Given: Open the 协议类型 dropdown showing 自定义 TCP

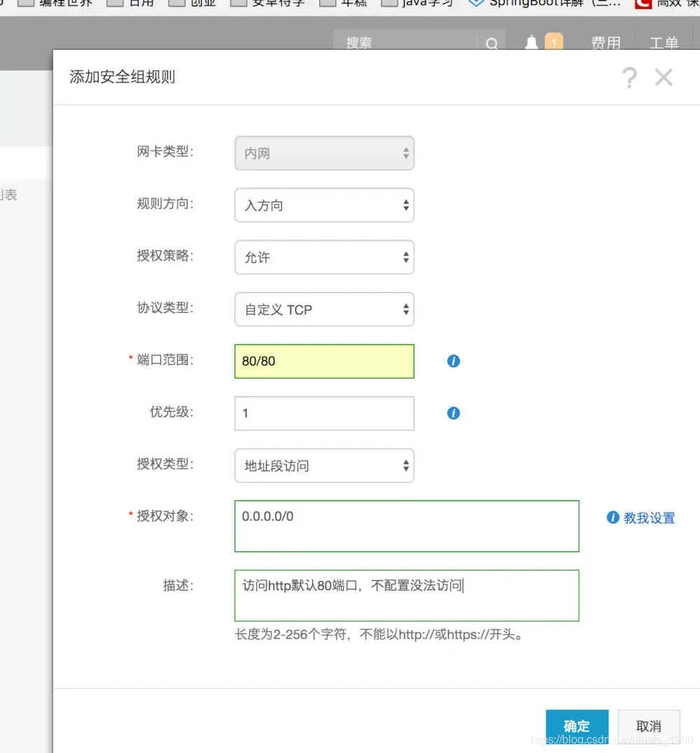Looking at the screenshot, I should point(324,309).
